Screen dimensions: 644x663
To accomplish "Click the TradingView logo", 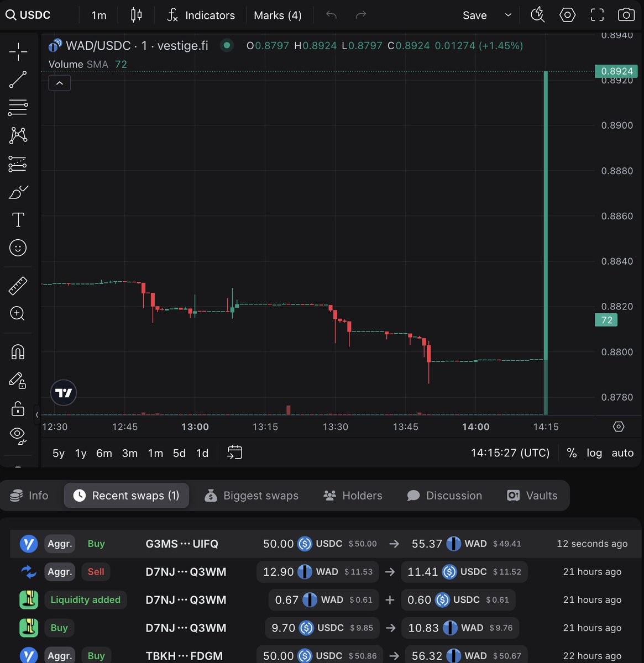I will pyautogui.click(x=64, y=393).
